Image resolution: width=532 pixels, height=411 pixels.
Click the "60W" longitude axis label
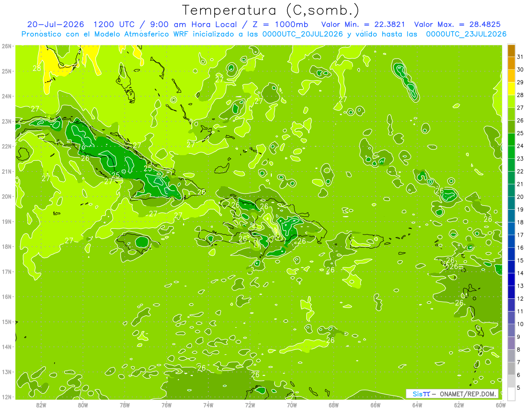click(501, 404)
